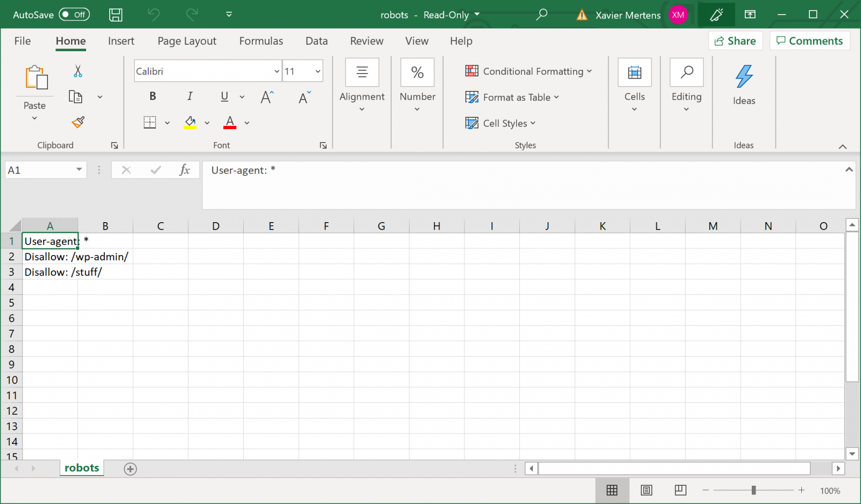Click the Share button
This screenshot has width=861, height=504.
(735, 41)
